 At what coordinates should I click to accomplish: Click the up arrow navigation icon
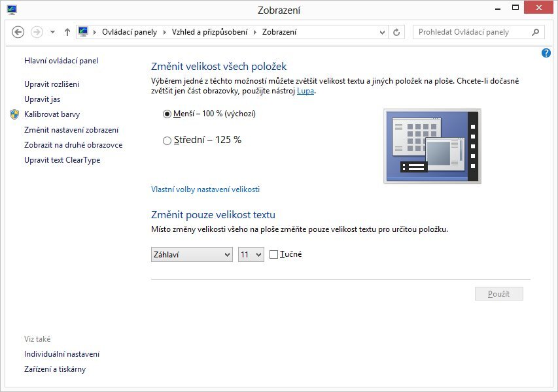click(x=67, y=31)
